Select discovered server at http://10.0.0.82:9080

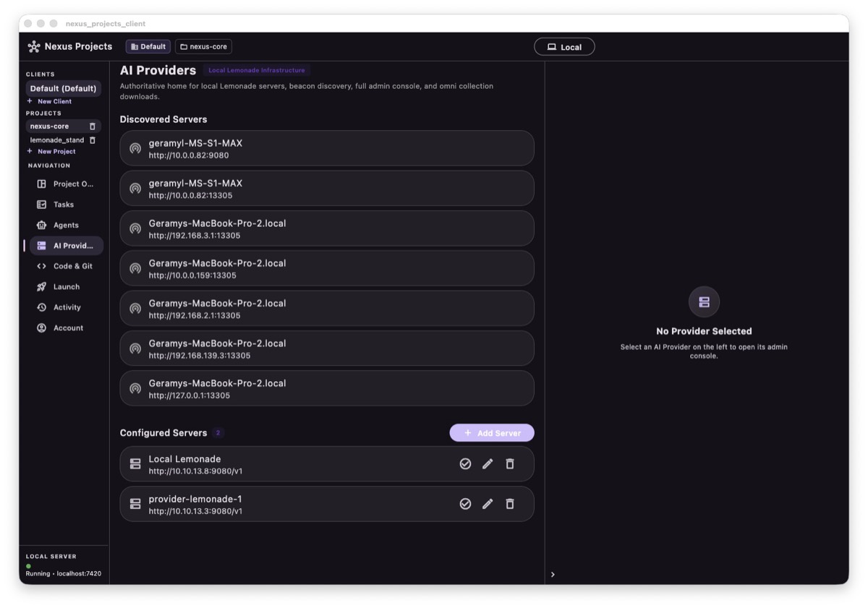click(327, 148)
